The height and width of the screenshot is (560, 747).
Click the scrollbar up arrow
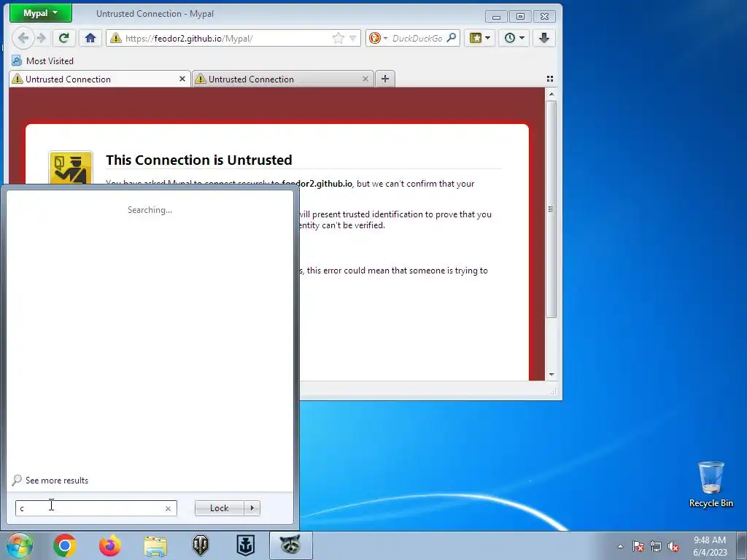tap(551, 94)
